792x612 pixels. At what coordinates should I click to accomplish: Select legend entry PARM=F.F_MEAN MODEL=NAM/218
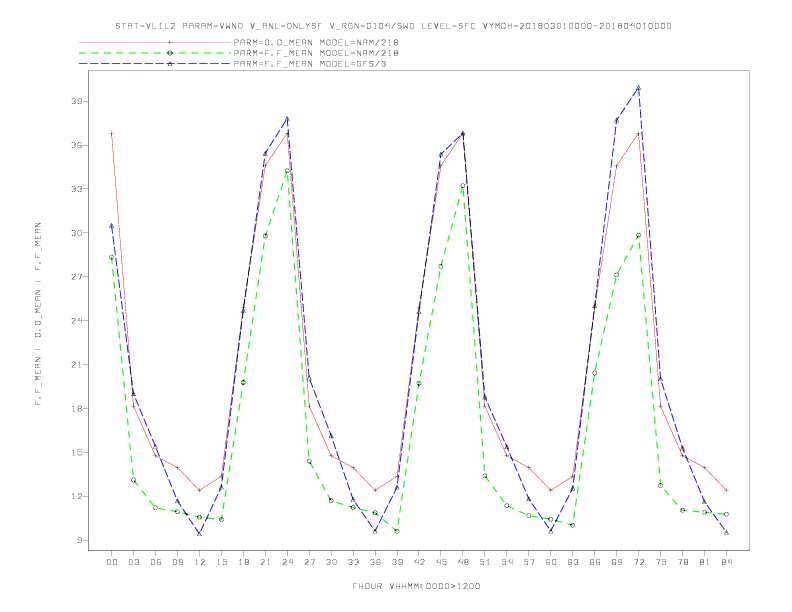click(316, 53)
